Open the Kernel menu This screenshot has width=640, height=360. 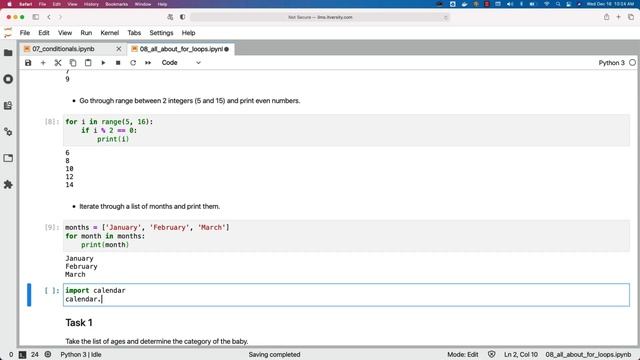click(109, 33)
